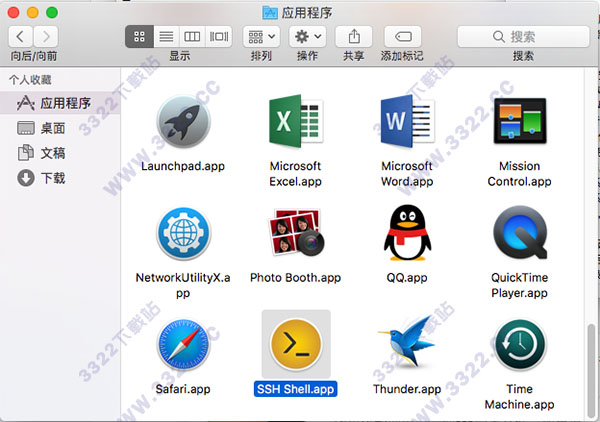This screenshot has width=600, height=422.
Task: Select the Microsoft Word app icon
Action: coord(407,122)
